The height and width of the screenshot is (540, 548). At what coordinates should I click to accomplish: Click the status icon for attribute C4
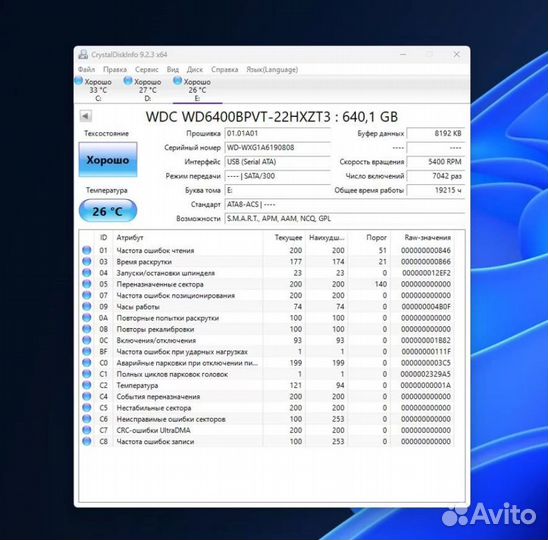87,396
